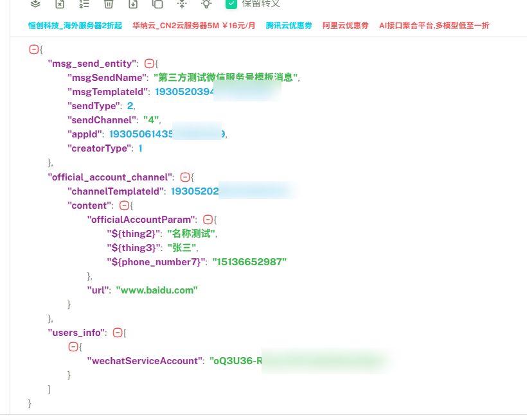Click the "msgSendName" key

[x=107, y=78]
